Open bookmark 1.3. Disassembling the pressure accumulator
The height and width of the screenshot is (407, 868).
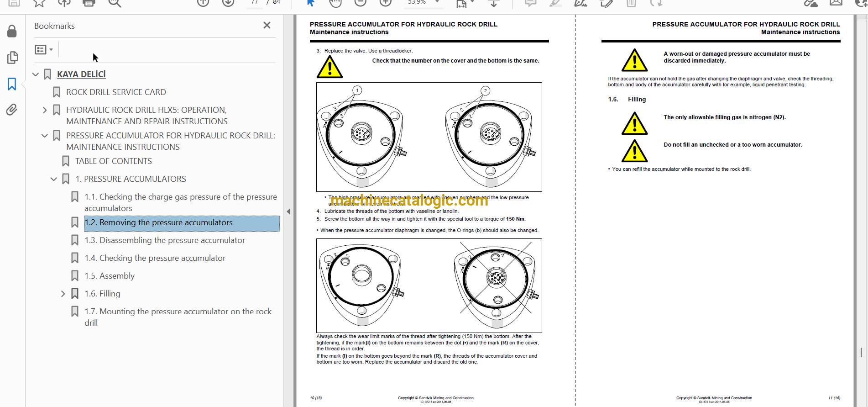point(165,240)
